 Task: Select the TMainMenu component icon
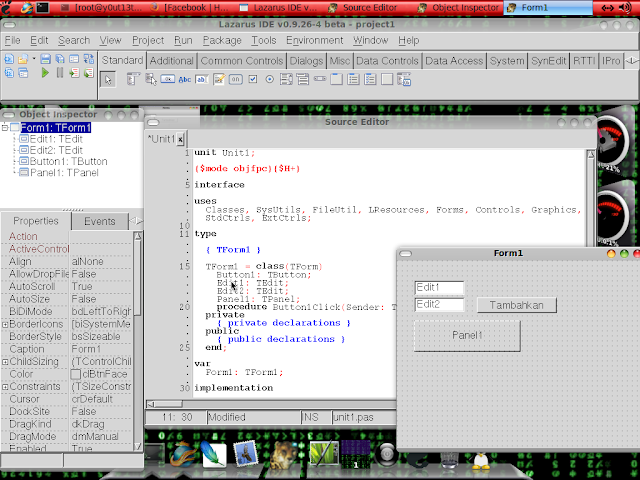133,79
